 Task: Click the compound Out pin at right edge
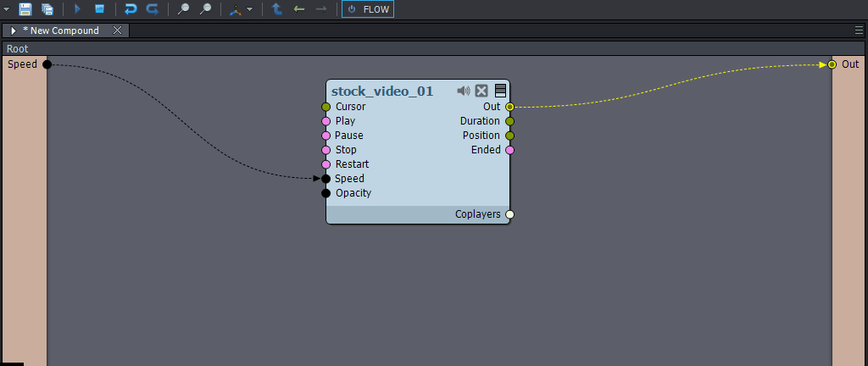pyautogui.click(x=832, y=64)
